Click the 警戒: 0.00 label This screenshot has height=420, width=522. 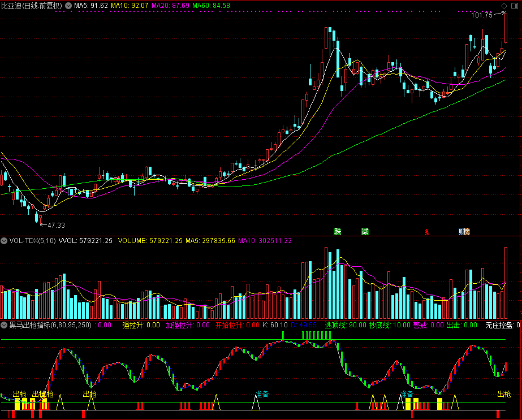point(429,325)
